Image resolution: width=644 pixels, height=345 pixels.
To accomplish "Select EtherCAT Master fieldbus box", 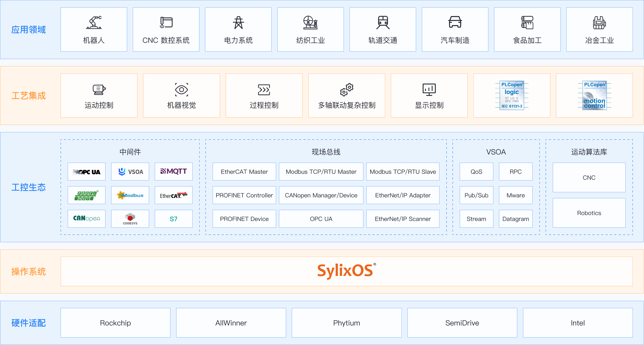I will click(x=244, y=172).
